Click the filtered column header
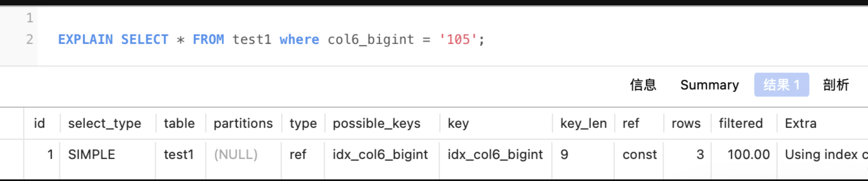 (741, 123)
